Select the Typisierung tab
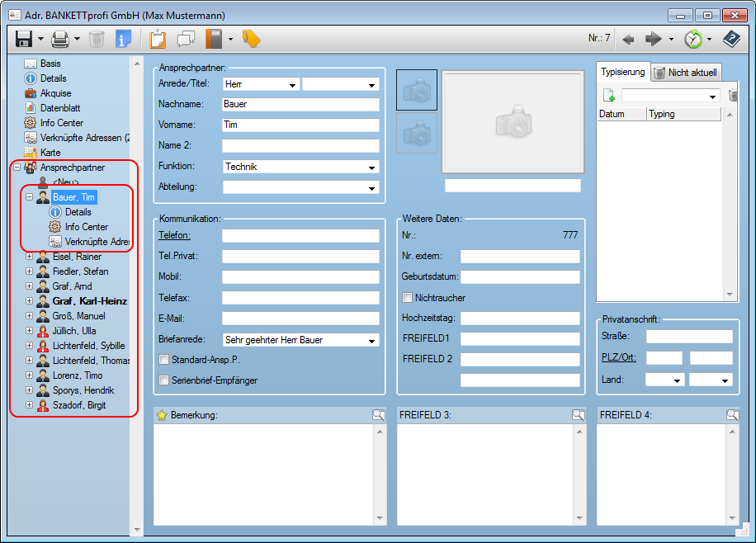The height and width of the screenshot is (543, 756). point(623,73)
